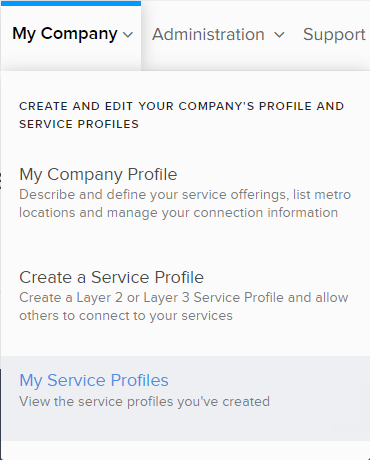
Task: Select the My Company menu label
Action: click(x=65, y=34)
